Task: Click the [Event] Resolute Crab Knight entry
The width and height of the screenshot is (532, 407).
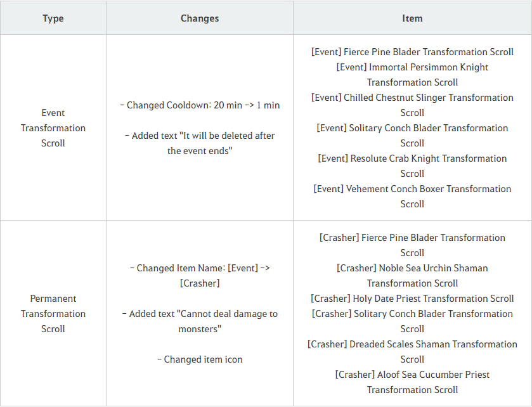Action: point(412,166)
